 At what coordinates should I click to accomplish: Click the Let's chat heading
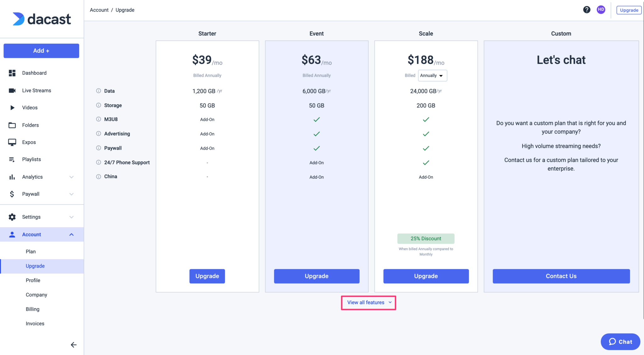coord(561,60)
